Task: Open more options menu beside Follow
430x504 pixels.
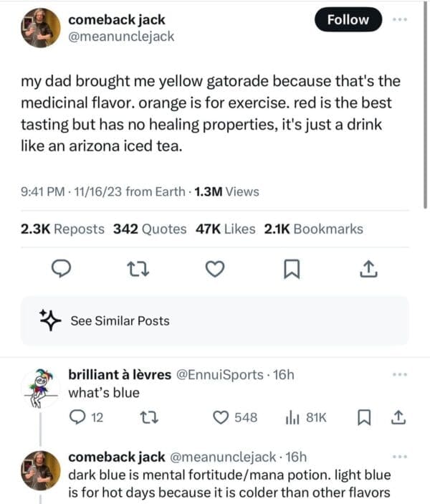Action: [x=399, y=21]
